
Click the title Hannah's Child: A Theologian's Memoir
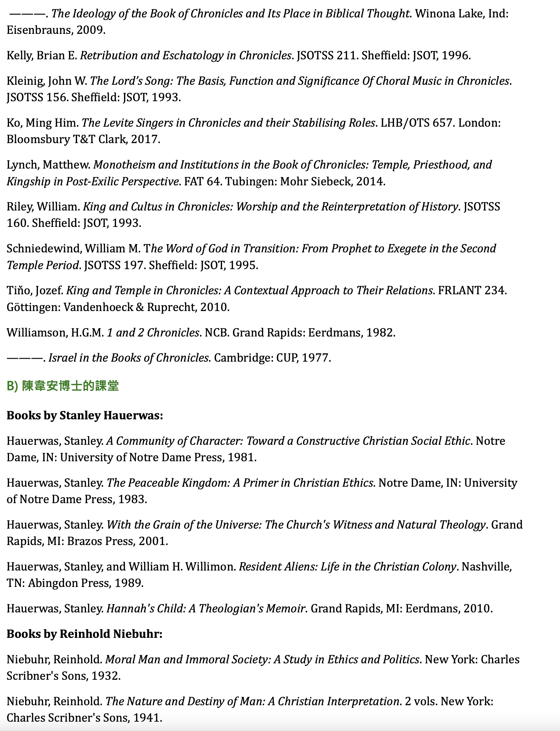coord(206,609)
